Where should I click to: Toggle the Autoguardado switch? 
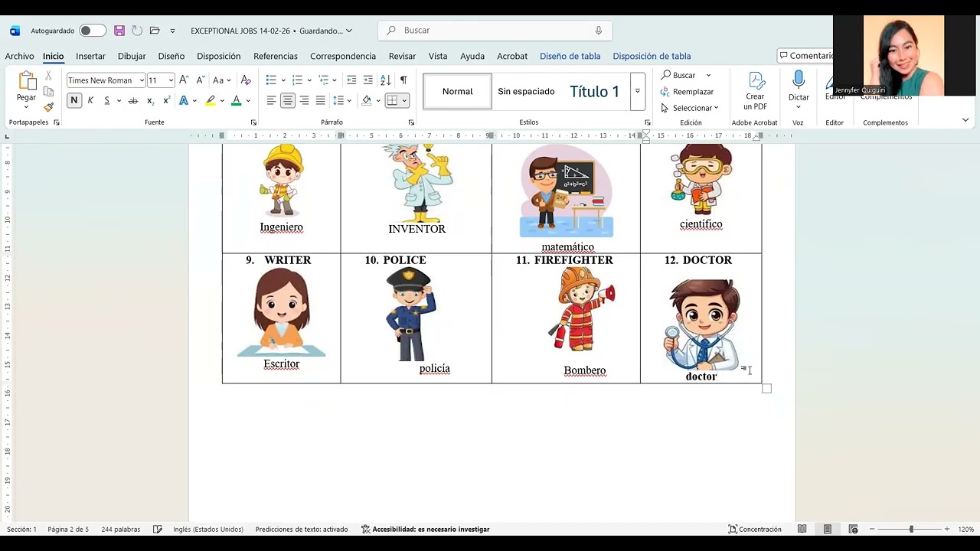coord(93,31)
